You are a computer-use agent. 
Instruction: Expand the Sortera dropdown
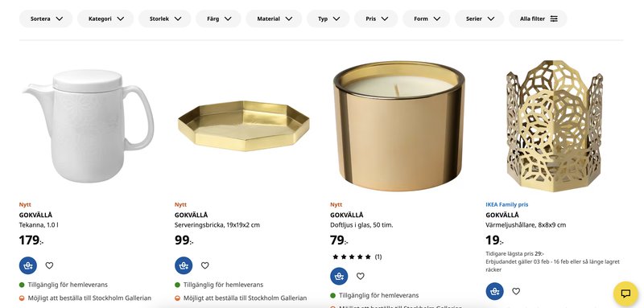46,18
